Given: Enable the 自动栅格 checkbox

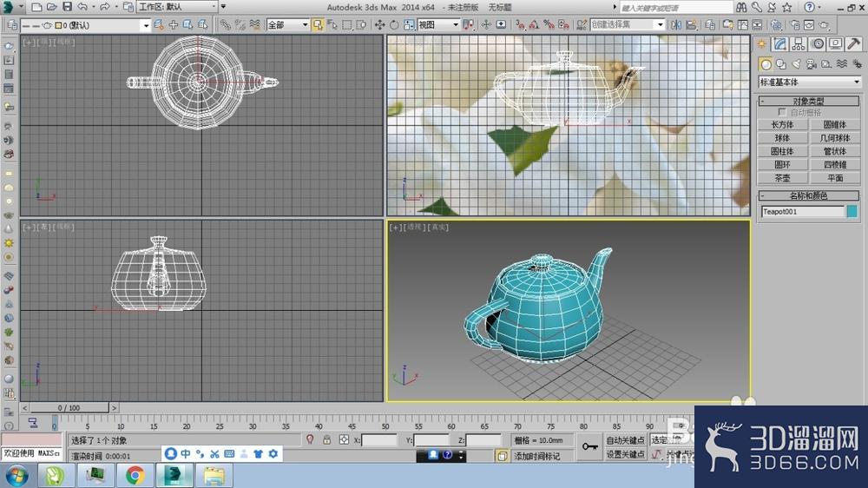Looking at the screenshot, I should coord(782,112).
